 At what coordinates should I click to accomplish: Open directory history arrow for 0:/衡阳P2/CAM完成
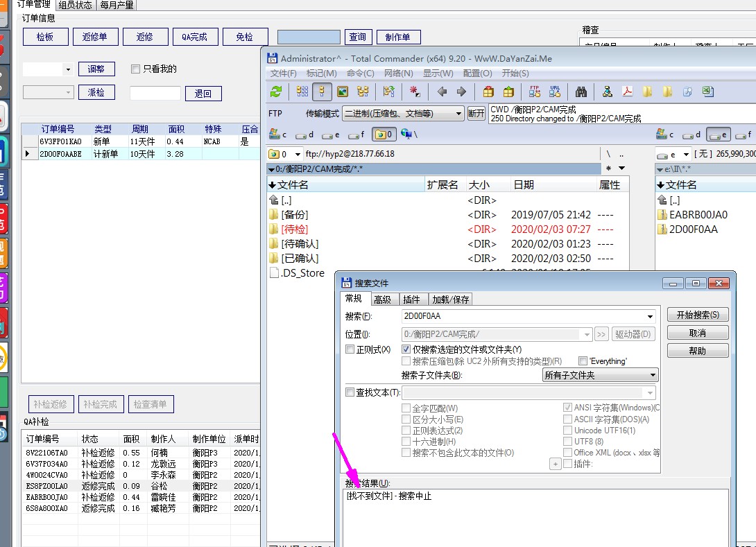point(622,168)
